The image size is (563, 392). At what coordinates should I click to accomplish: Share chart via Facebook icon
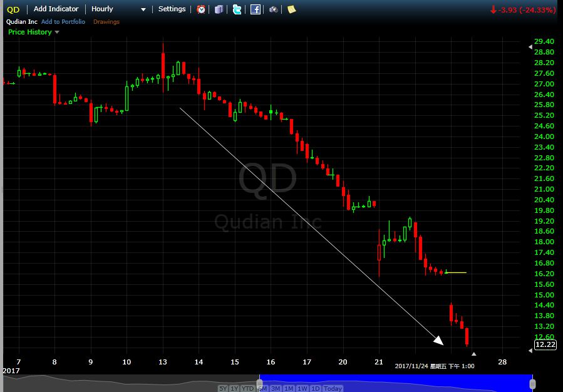256,9
